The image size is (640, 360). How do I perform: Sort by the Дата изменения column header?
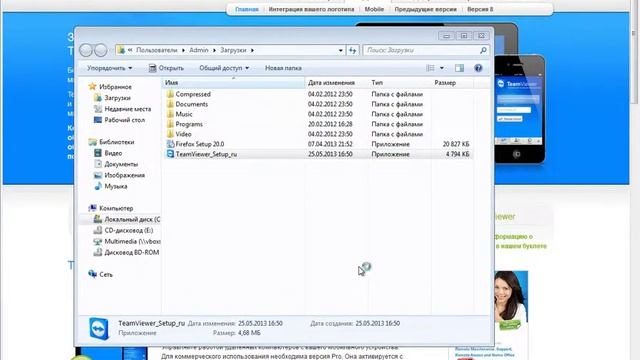click(x=337, y=83)
